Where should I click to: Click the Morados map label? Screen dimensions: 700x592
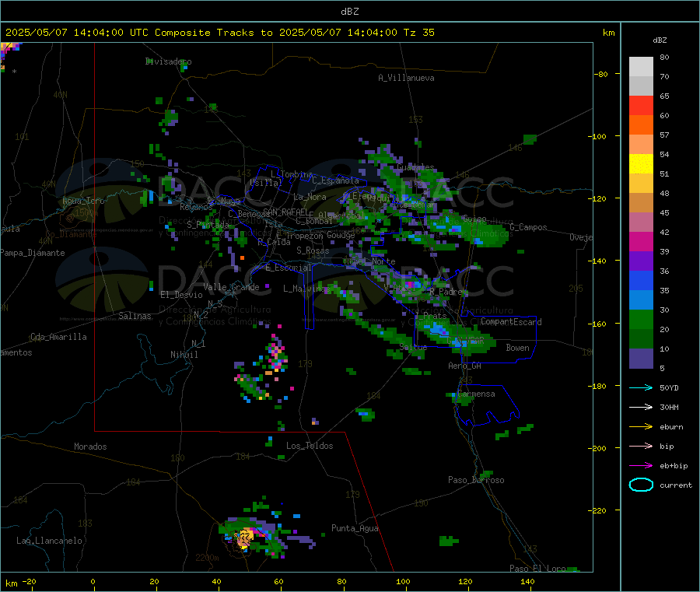pos(90,447)
